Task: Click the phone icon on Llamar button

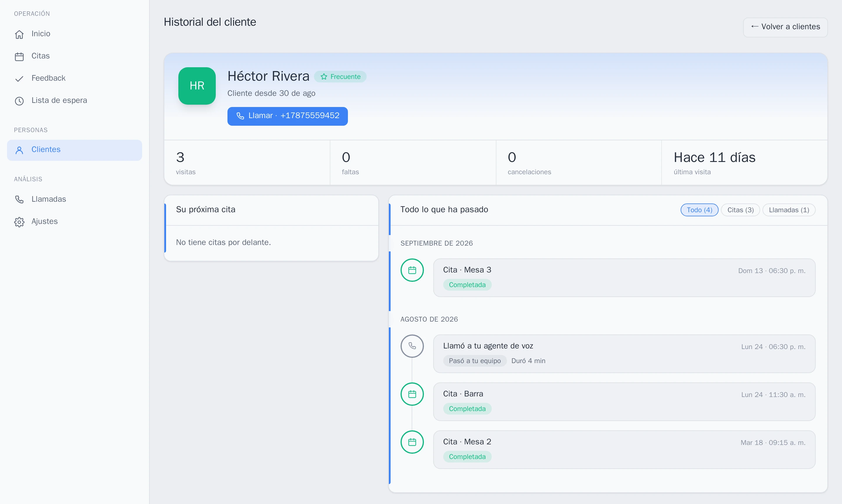Action: 240,116
